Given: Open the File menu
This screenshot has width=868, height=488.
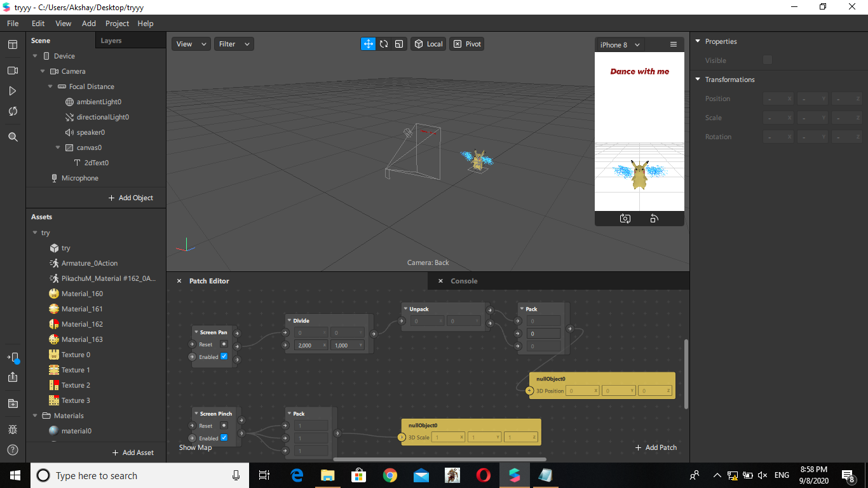Looking at the screenshot, I should pyautogui.click(x=13, y=24).
